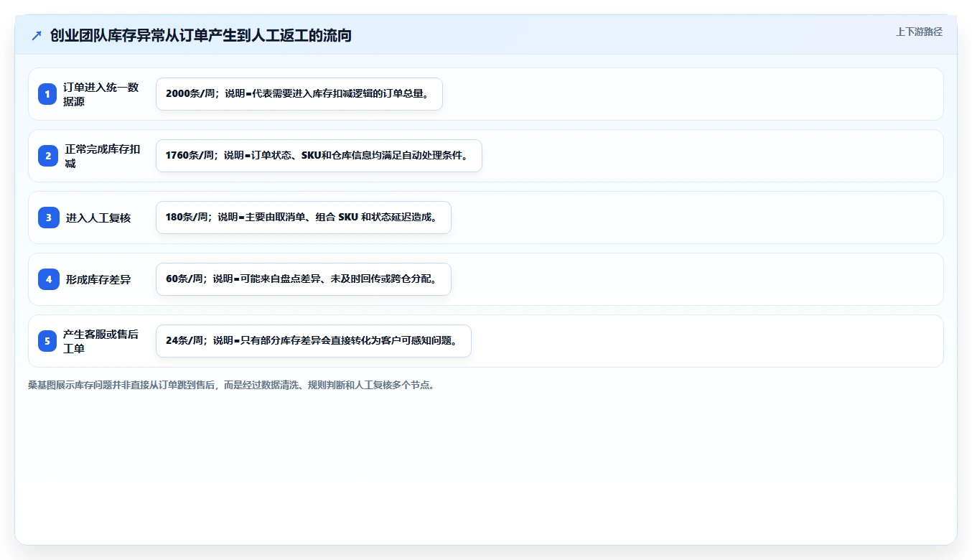Select the 正常完成库存扣减 step label
Screen dimensions: 972x560
coord(103,156)
